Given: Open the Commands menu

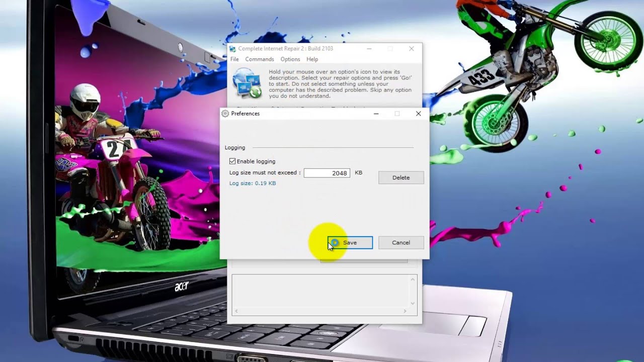Looking at the screenshot, I should (260, 59).
